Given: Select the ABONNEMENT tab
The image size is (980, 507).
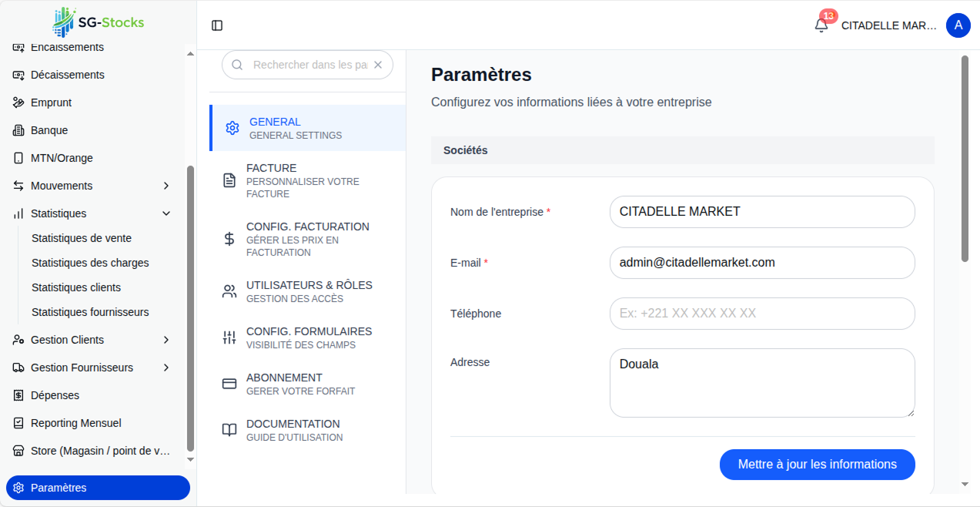Looking at the screenshot, I should coord(308,384).
